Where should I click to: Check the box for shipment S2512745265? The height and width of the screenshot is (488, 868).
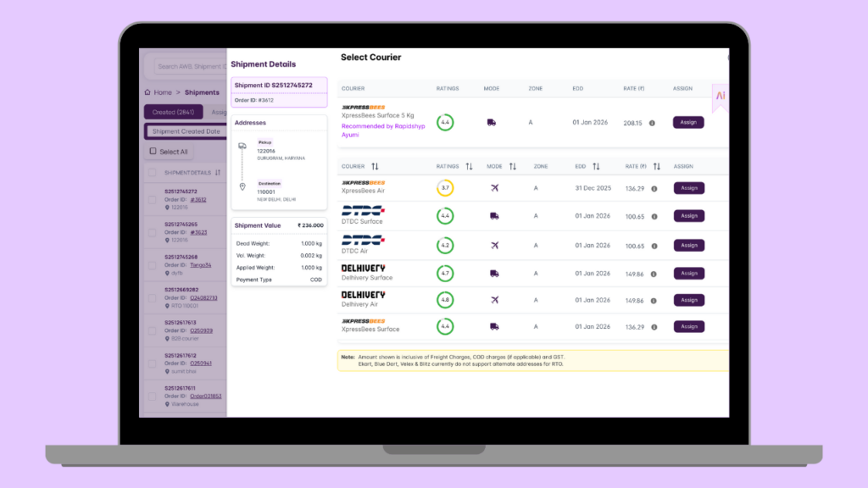point(152,232)
